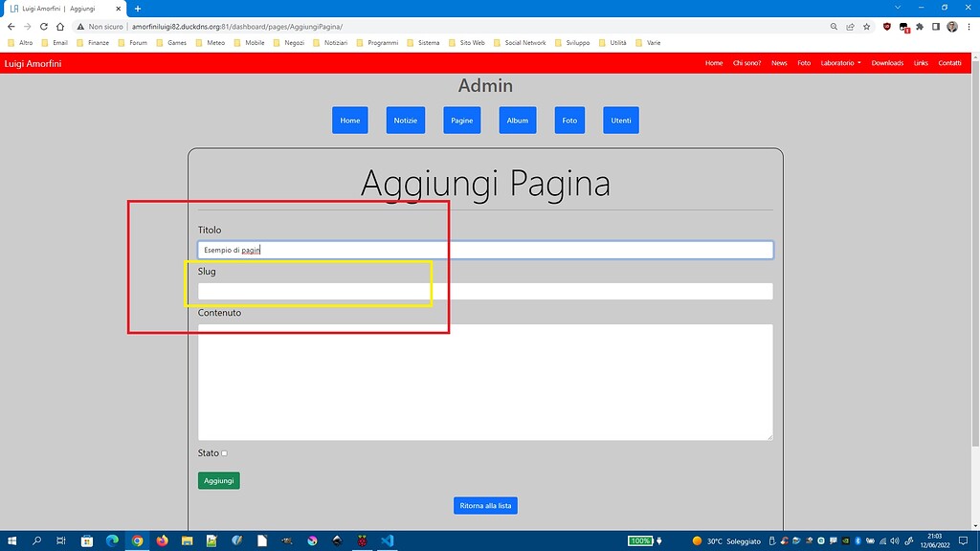Enable the Stato checkbox
The width and height of the screenshot is (980, 551).
tap(225, 453)
